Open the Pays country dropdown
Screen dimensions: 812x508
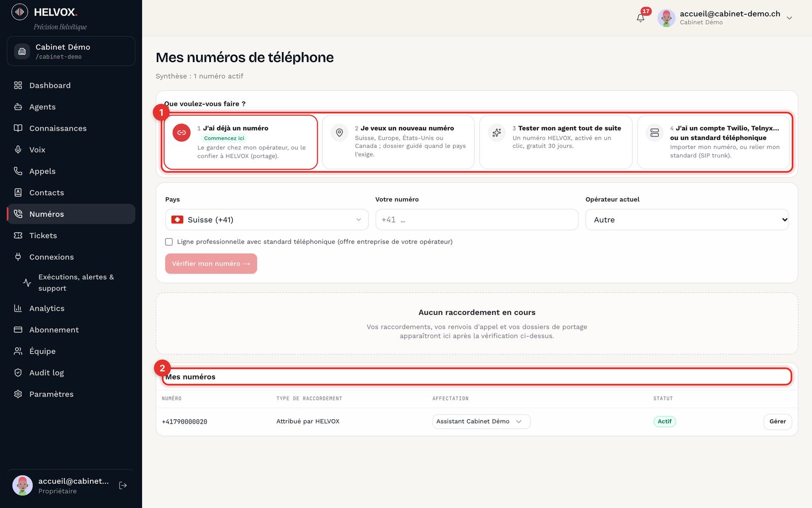tap(267, 219)
